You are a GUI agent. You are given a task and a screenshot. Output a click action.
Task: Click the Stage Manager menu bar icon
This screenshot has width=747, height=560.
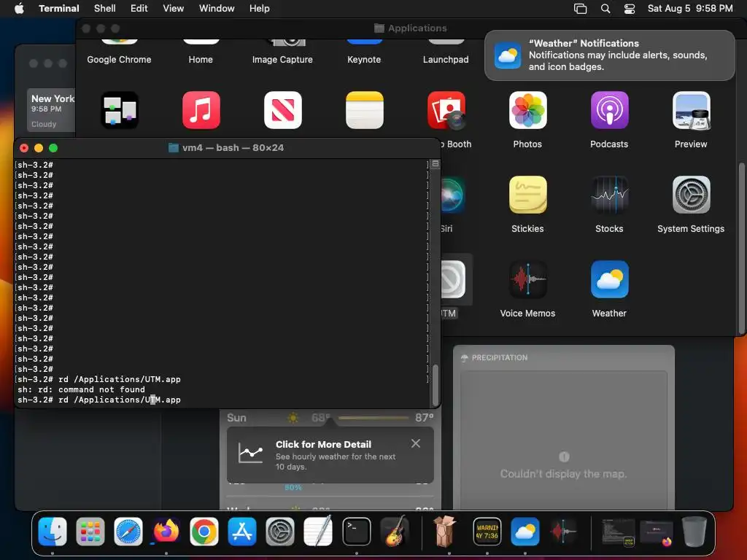pyautogui.click(x=580, y=8)
